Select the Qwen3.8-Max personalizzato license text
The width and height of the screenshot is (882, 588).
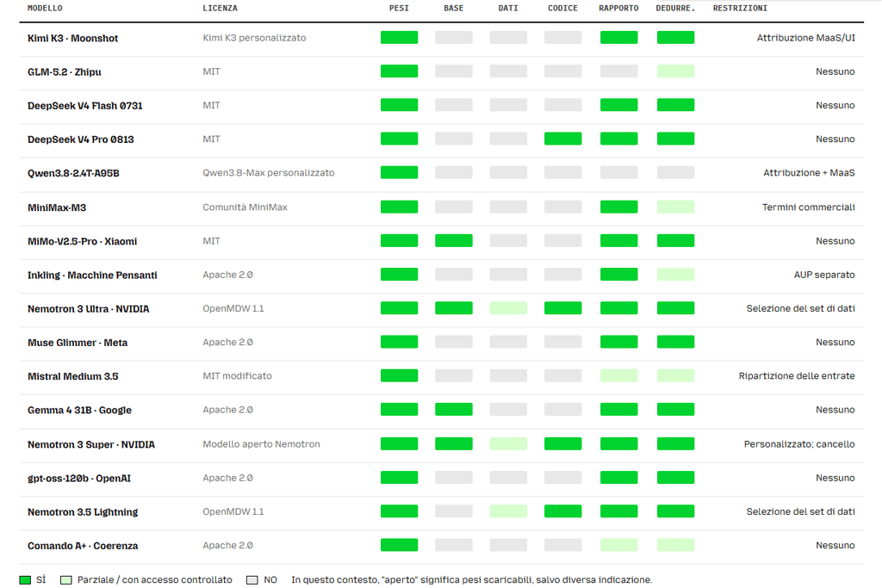coord(269,172)
